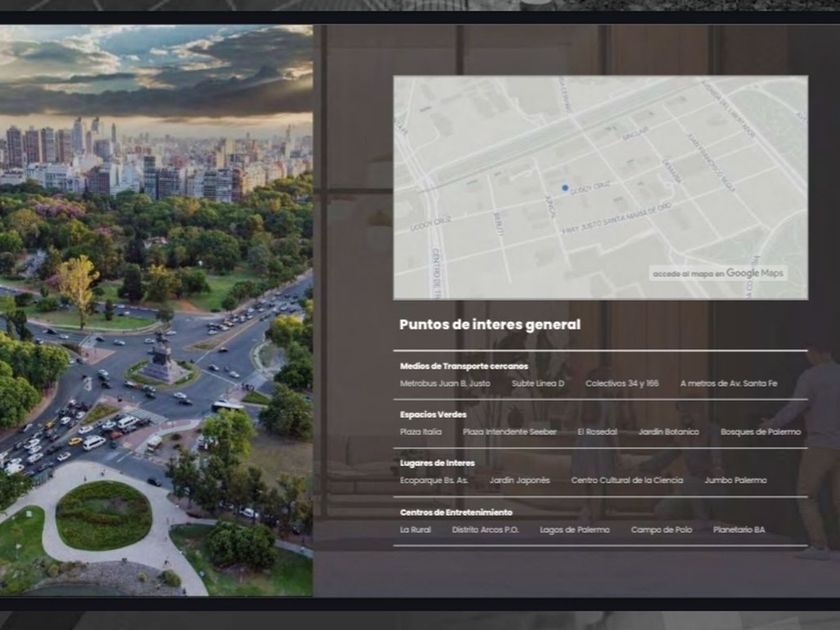
Task: Click 'Distrito Arcos P.O.' item
Action: point(485,529)
